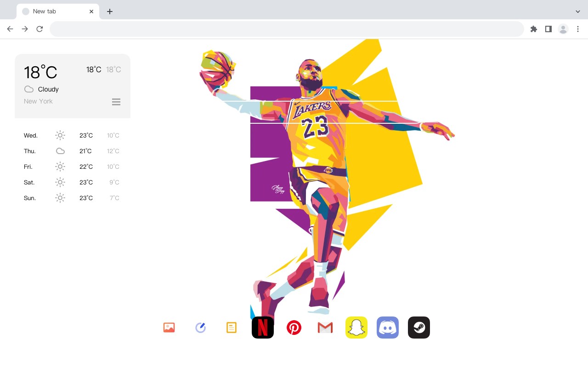Go back to the previous page
588x368 pixels.
click(10, 29)
